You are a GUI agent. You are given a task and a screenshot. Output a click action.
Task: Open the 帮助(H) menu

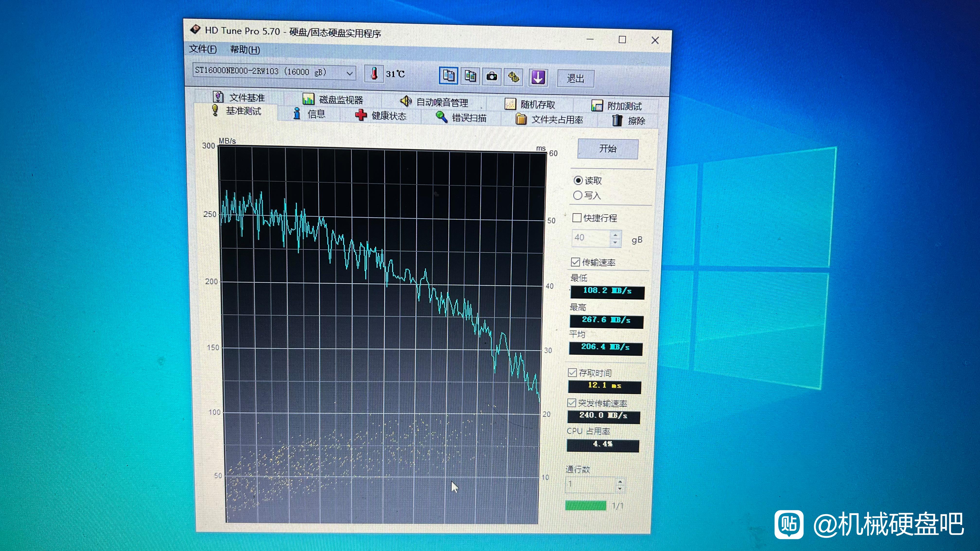pos(245,49)
